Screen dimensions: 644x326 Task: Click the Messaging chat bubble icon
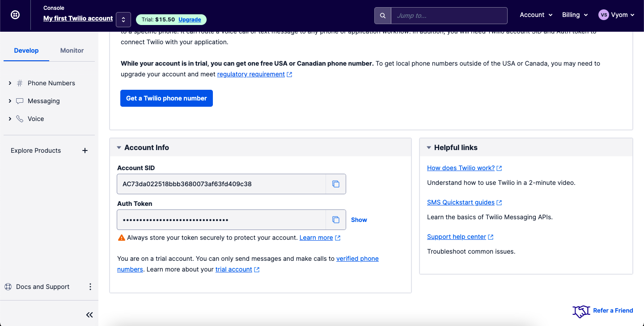pos(20,101)
